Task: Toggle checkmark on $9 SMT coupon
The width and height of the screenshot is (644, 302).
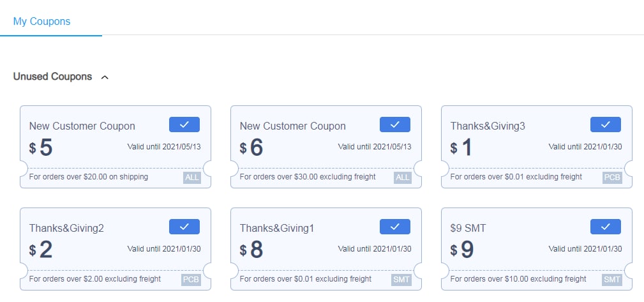Action: point(606,227)
